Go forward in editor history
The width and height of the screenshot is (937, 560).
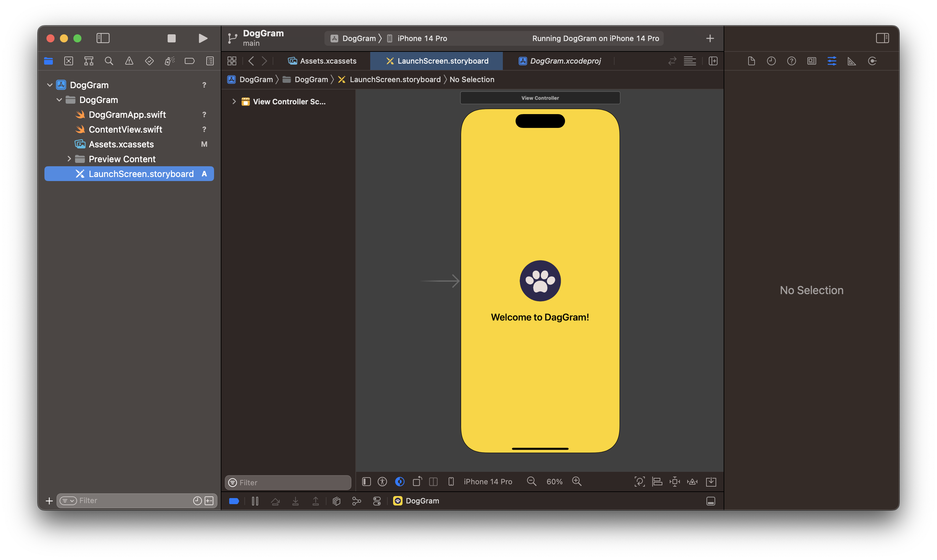click(x=264, y=61)
